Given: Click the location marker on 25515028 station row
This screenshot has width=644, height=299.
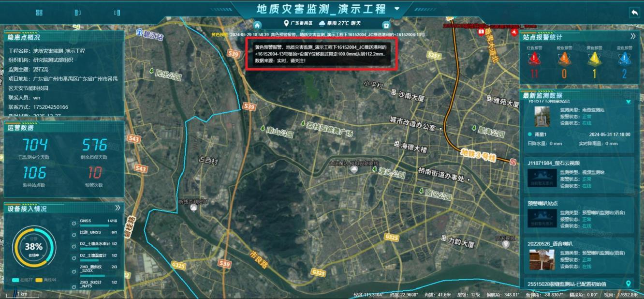Looking at the screenshot, I should [x=628, y=284].
